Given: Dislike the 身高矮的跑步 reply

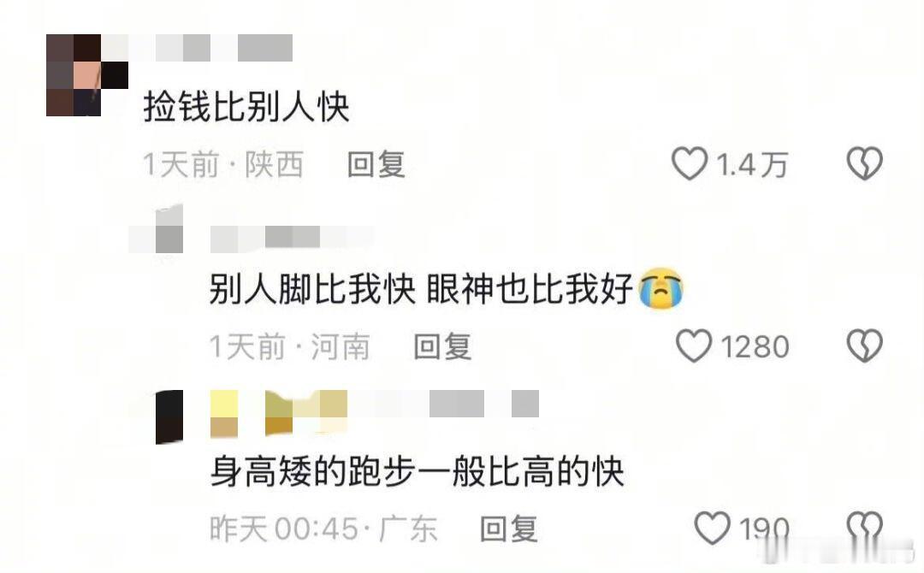Looking at the screenshot, I should coord(864,528).
